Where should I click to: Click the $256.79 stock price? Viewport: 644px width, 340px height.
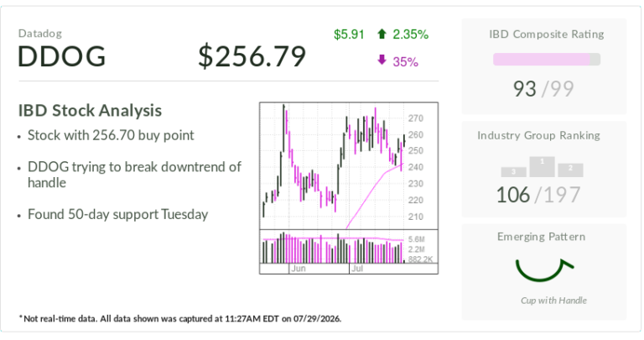pos(252,56)
